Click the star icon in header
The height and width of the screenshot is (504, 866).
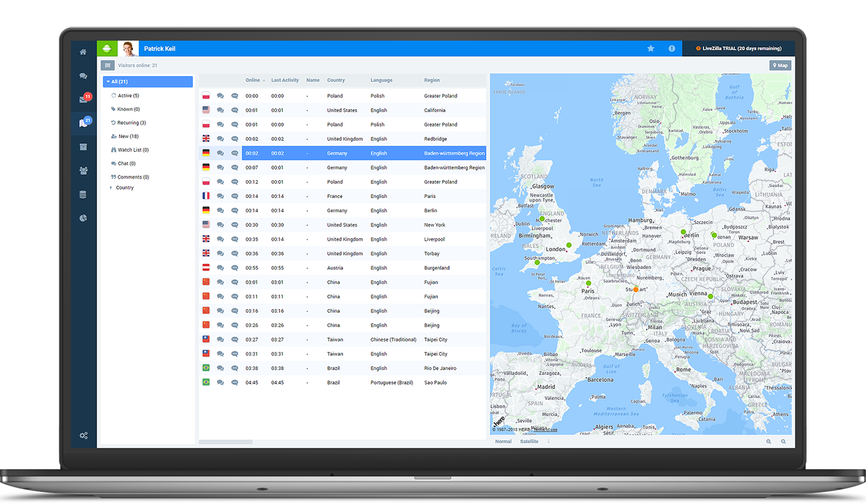650,48
